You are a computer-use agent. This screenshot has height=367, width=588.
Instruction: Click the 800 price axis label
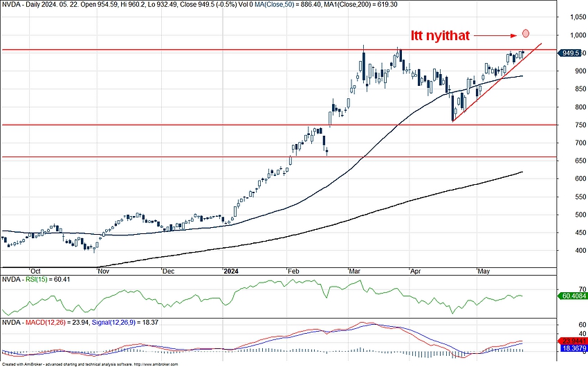(581, 107)
